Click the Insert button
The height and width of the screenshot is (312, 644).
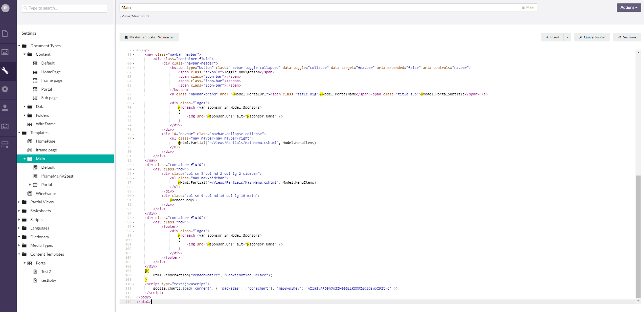pos(552,37)
